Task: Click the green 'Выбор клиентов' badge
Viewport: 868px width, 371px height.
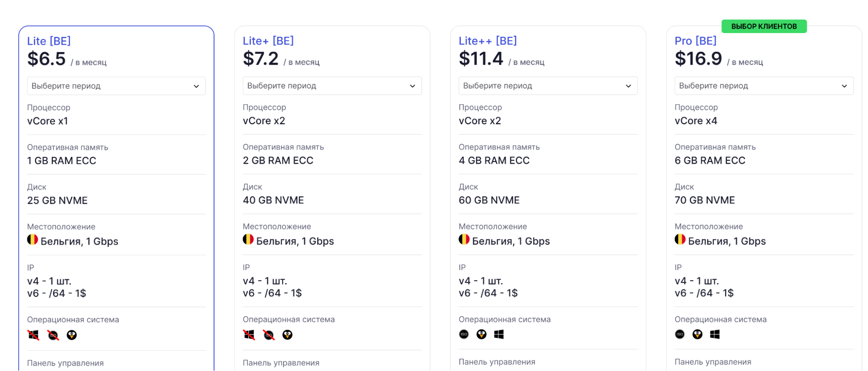Action: click(x=764, y=26)
